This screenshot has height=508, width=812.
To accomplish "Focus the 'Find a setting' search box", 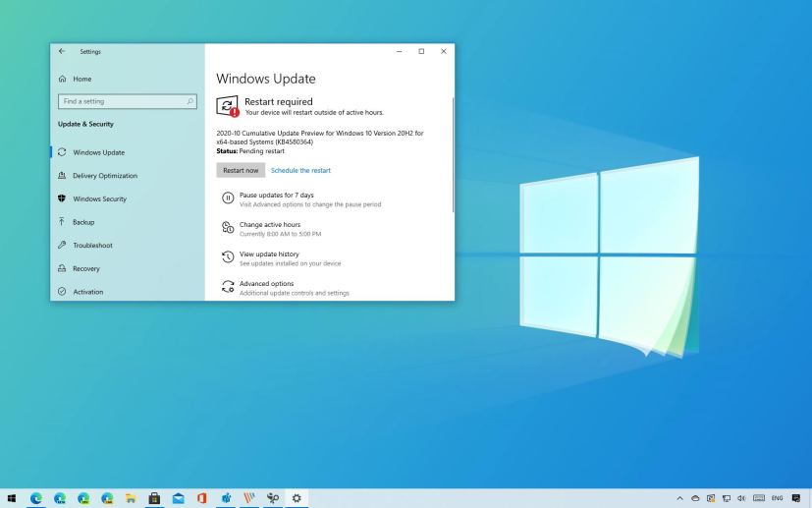I will [x=128, y=101].
